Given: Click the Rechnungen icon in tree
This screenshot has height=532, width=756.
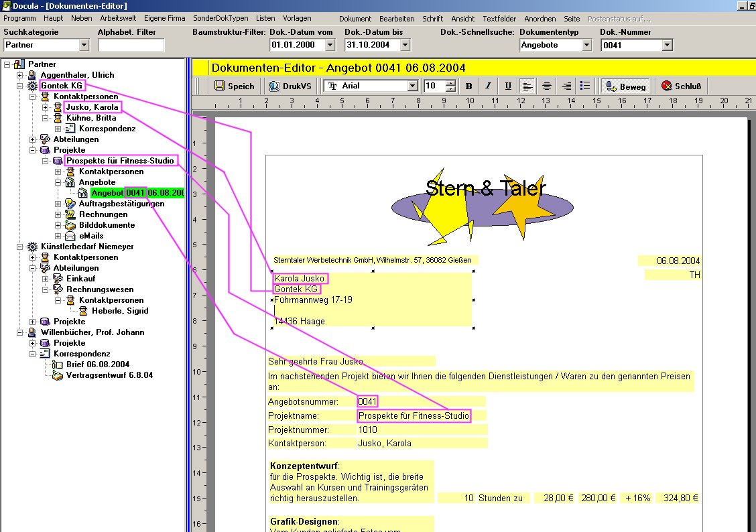Looking at the screenshot, I should [70, 214].
